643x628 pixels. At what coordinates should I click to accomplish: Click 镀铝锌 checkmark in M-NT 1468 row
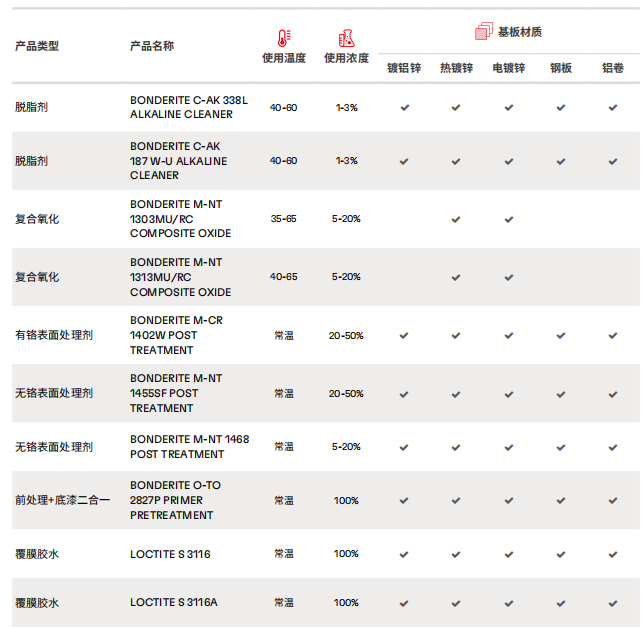point(404,447)
